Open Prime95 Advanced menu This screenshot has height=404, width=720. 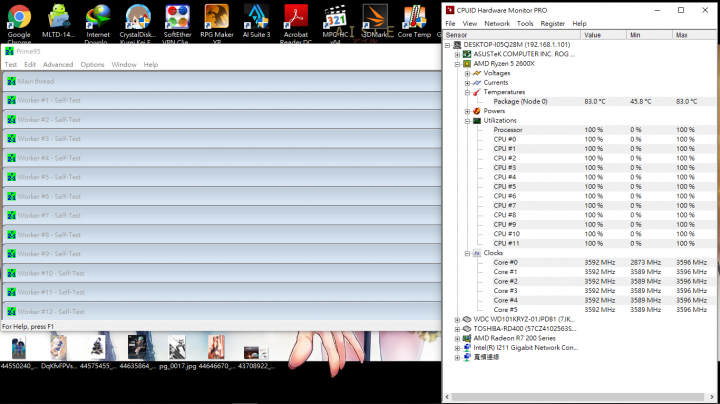[58, 64]
